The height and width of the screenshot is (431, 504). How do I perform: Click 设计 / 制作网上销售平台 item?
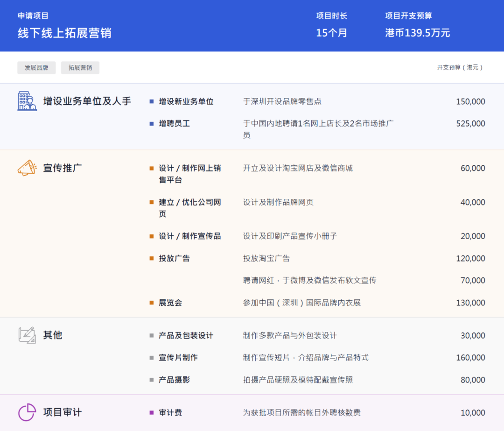(x=189, y=174)
